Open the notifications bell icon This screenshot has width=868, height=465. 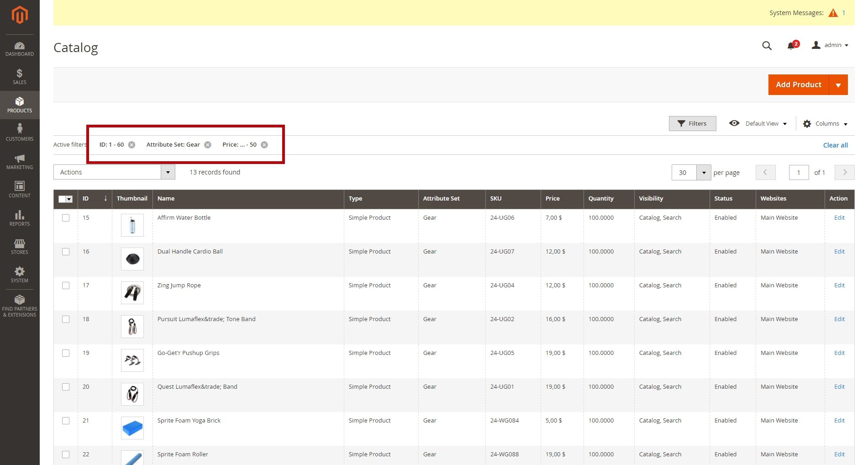point(791,46)
